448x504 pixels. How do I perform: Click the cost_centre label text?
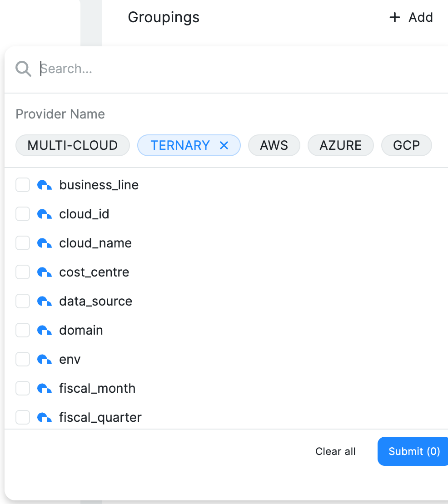(x=94, y=272)
